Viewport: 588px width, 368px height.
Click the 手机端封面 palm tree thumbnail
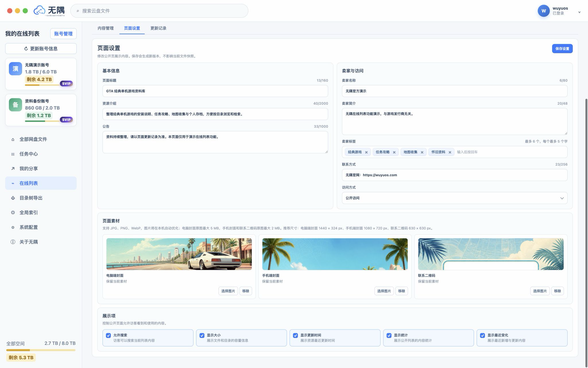point(335,254)
